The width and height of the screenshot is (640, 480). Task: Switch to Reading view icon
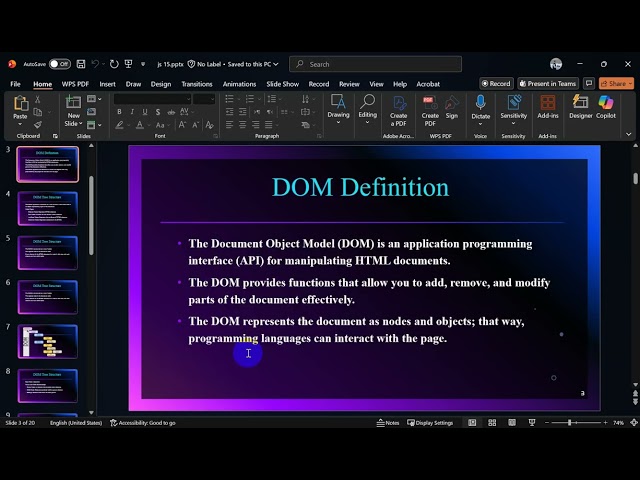point(512,423)
